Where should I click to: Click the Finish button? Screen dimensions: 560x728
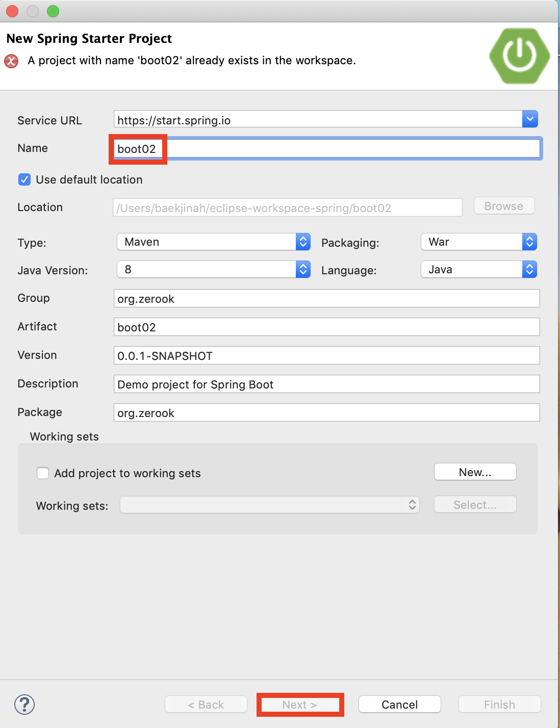(500, 705)
